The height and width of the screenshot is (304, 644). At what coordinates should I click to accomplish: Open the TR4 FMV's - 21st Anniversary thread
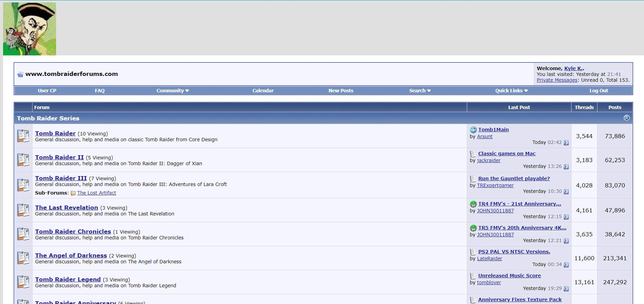520,204
